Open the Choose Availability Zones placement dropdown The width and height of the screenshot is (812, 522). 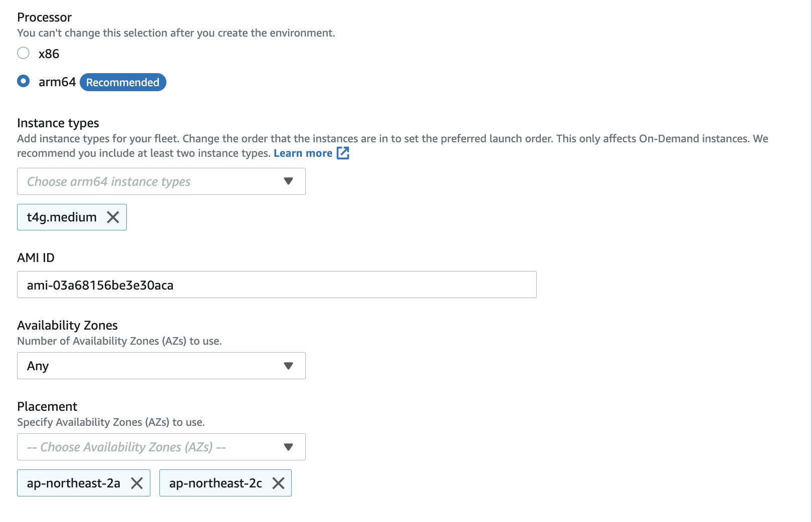click(x=161, y=447)
